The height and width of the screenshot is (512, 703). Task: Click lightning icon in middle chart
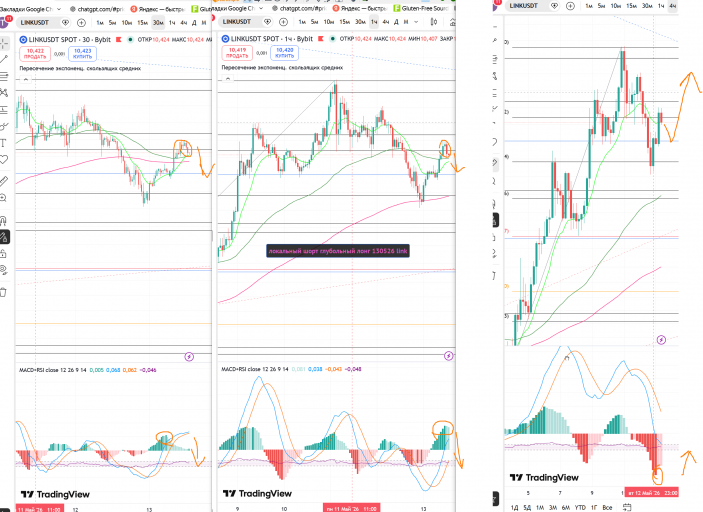[x=448, y=356]
